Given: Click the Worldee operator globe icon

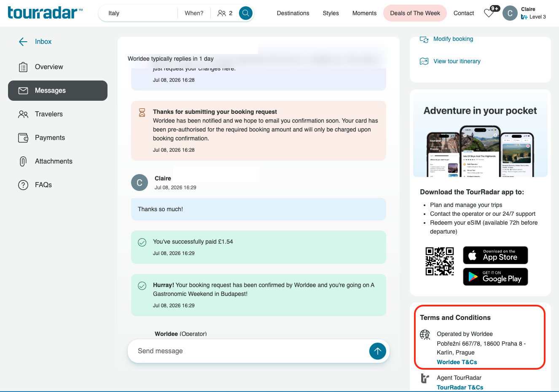Looking at the screenshot, I should [425, 335].
